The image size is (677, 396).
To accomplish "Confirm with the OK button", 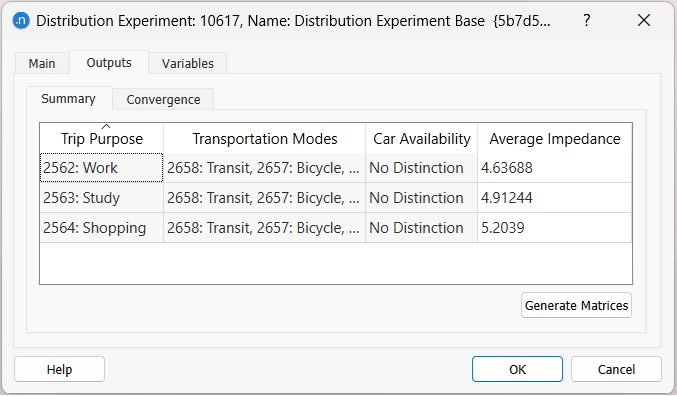I will point(517,369).
